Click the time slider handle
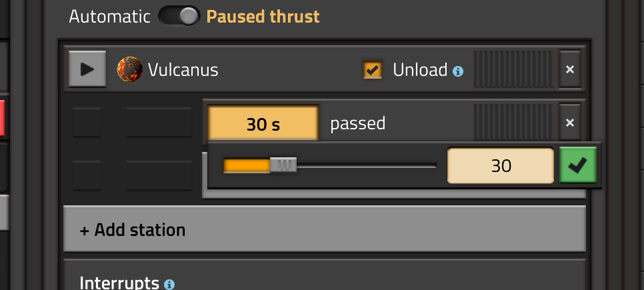644x290 pixels. (283, 165)
